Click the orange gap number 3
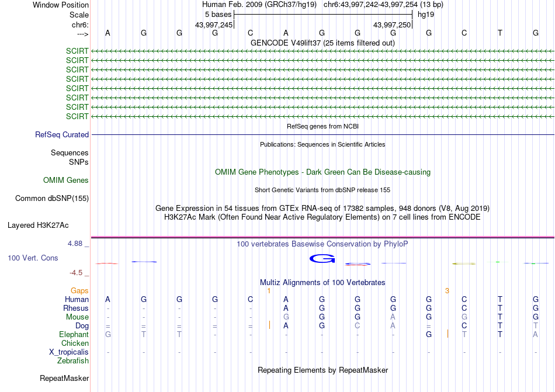Image resolution: width=555 pixels, height=392 pixels. click(x=447, y=291)
